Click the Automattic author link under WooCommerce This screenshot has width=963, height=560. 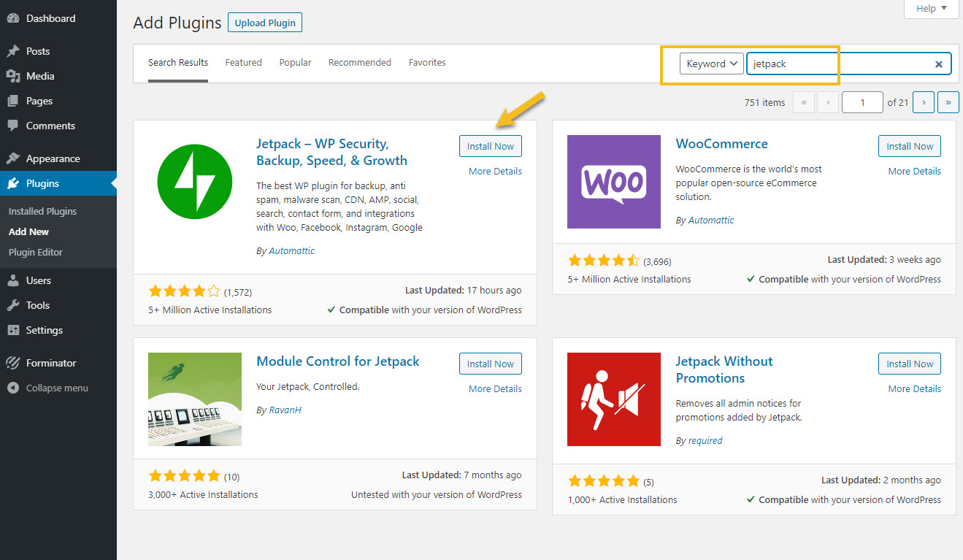pos(711,220)
